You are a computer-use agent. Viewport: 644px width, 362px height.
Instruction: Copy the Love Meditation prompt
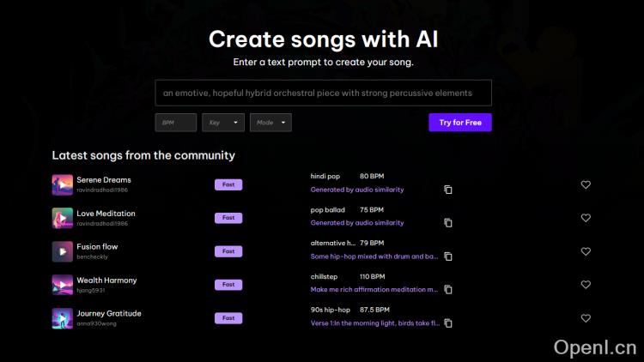coord(447,223)
